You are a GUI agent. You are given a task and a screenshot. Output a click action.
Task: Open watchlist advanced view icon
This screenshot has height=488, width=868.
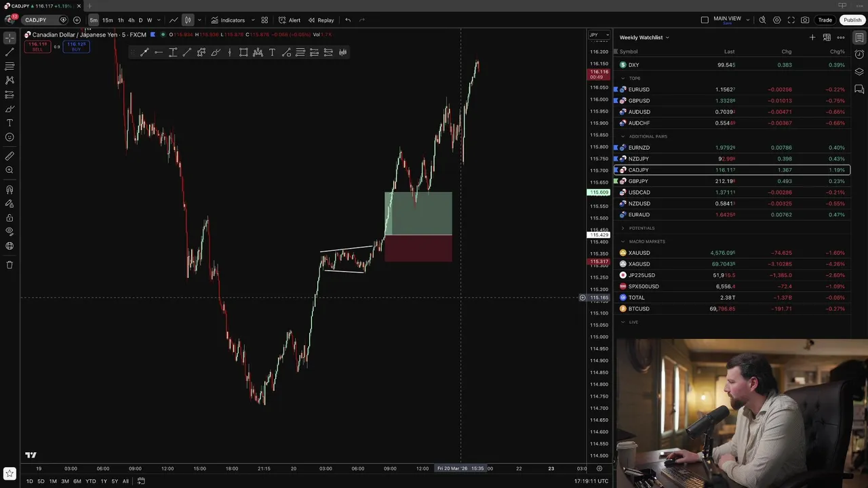coord(827,37)
